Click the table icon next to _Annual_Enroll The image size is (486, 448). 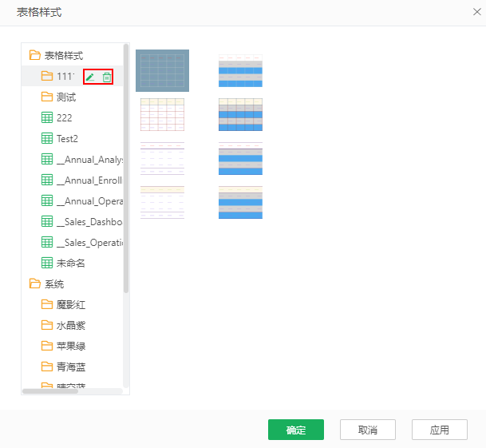47,180
